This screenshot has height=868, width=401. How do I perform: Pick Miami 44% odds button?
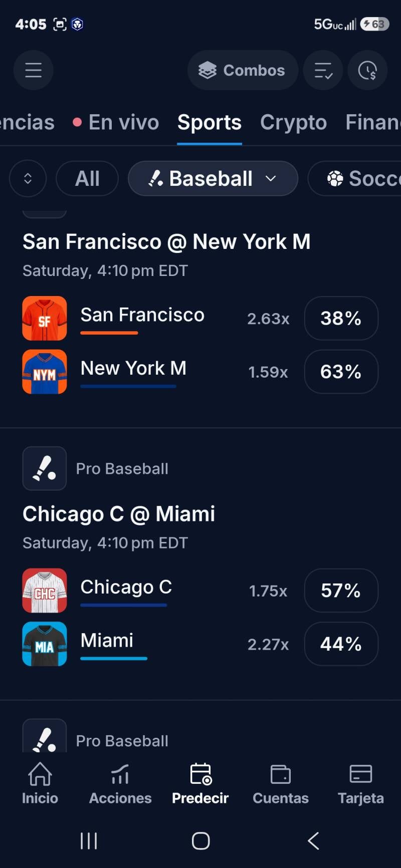pos(341,644)
